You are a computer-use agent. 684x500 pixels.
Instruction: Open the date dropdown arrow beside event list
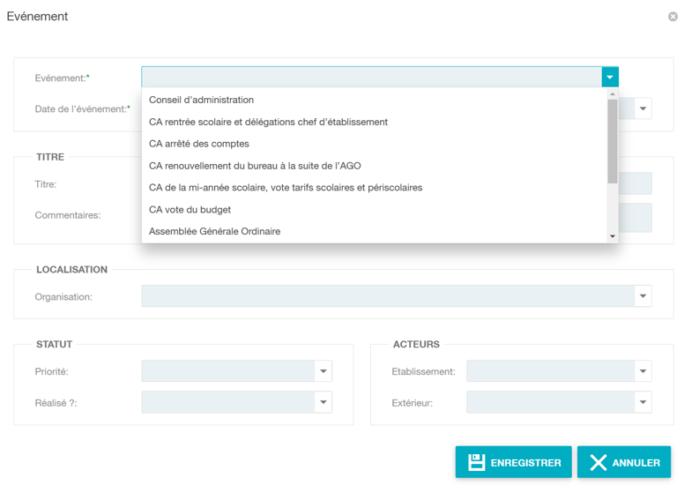pyautogui.click(x=643, y=108)
